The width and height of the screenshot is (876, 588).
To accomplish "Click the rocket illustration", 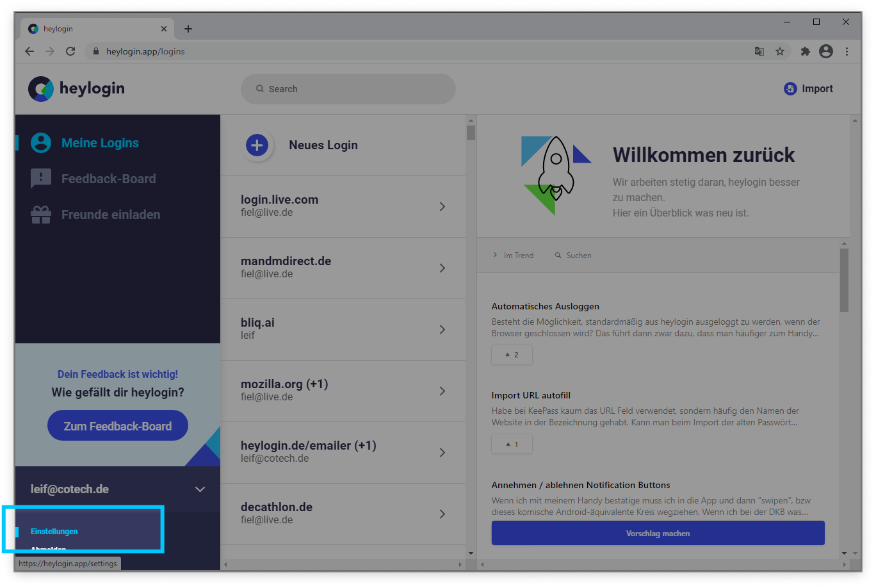I will tap(555, 175).
